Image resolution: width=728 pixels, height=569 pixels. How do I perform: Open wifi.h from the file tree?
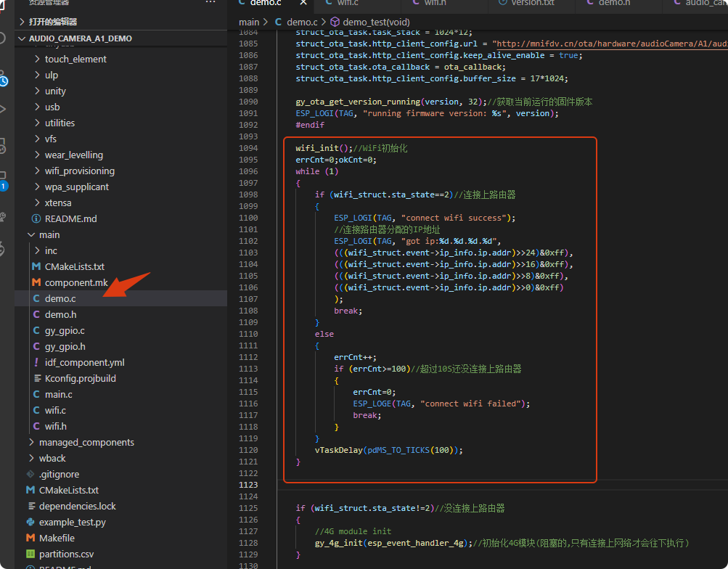pos(55,426)
